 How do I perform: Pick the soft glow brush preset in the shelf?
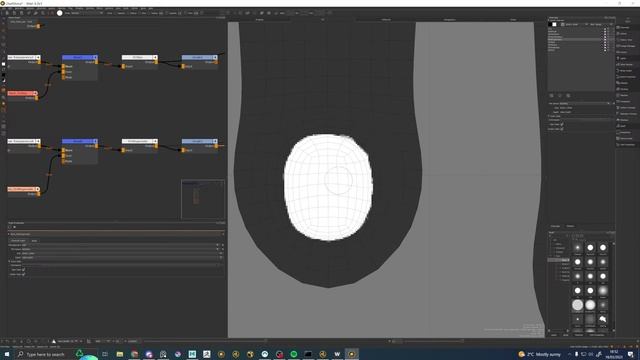[x=603, y=291]
